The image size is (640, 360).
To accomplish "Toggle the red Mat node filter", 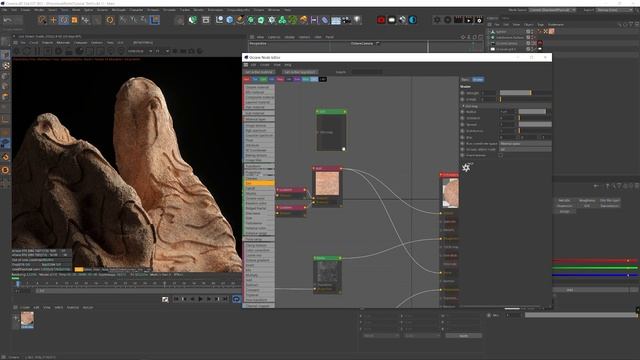I will click(247, 79).
